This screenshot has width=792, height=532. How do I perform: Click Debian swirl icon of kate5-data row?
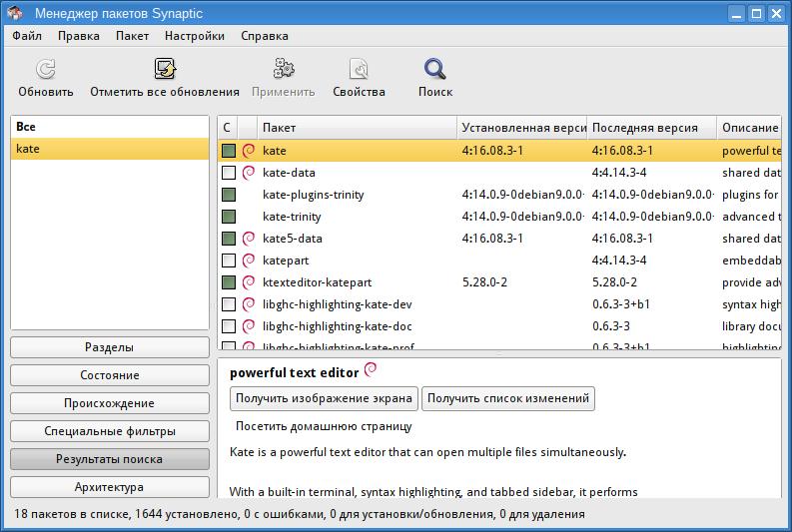(x=248, y=239)
